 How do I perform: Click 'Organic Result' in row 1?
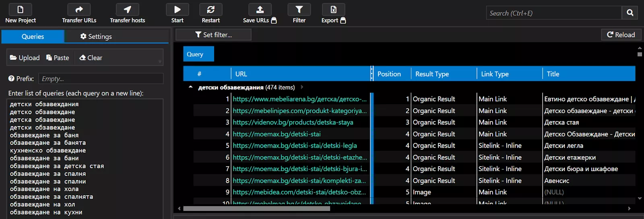[x=434, y=99]
